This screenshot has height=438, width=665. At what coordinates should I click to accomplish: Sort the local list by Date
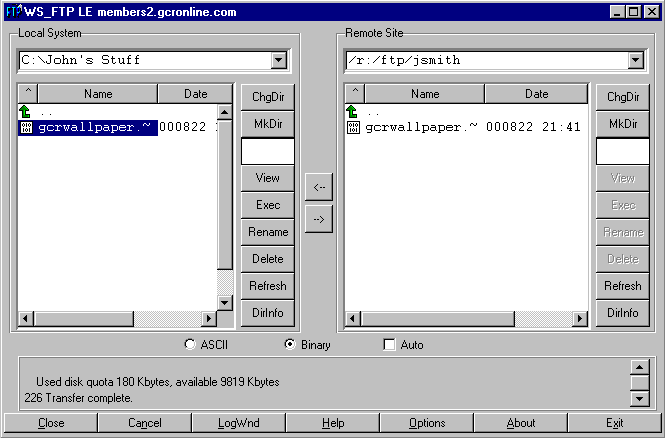click(x=196, y=93)
